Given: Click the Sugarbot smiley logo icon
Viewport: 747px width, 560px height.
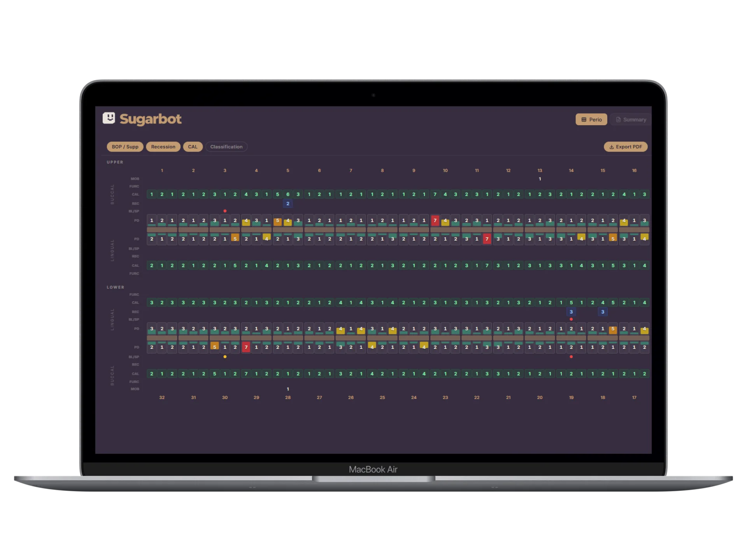Looking at the screenshot, I should pos(109,118).
